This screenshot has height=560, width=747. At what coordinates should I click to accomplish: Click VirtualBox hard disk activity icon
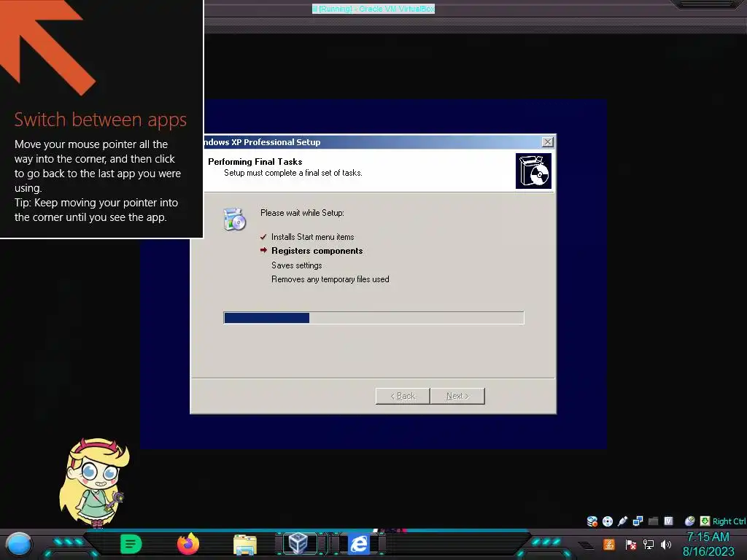pos(592,521)
